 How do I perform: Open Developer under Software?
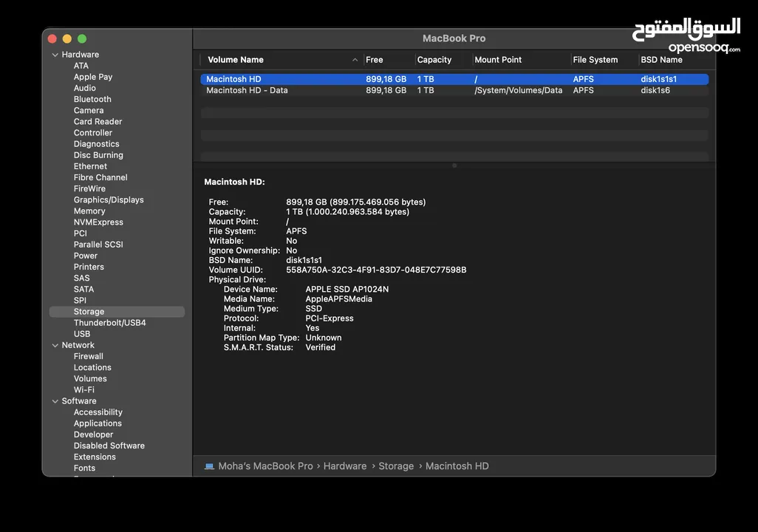click(x=93, y=434)
